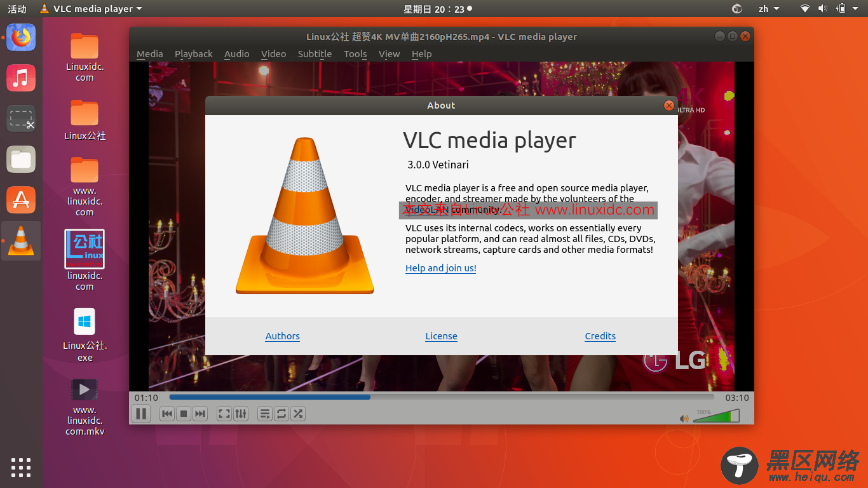Open the Authors link
Image resolution: width=868 pixels, height=488 pixels.
tap(283, 336)
